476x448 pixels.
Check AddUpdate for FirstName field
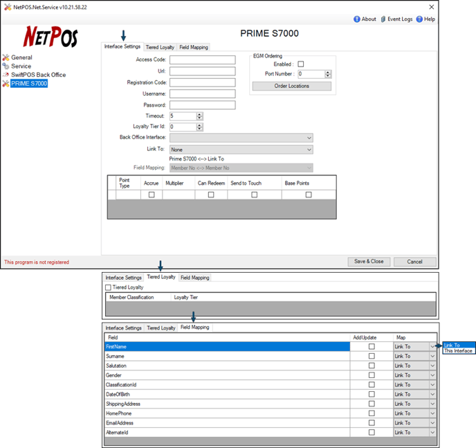[372, 346]
